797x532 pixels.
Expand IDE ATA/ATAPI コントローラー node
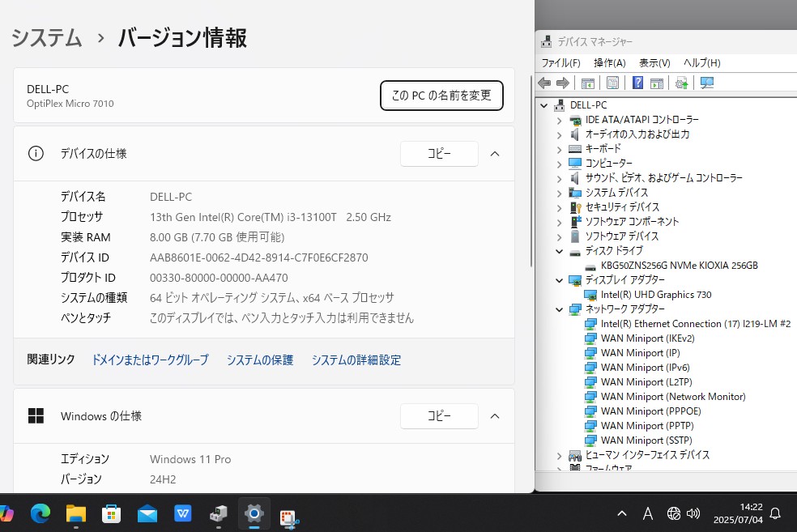coord(559,121)
